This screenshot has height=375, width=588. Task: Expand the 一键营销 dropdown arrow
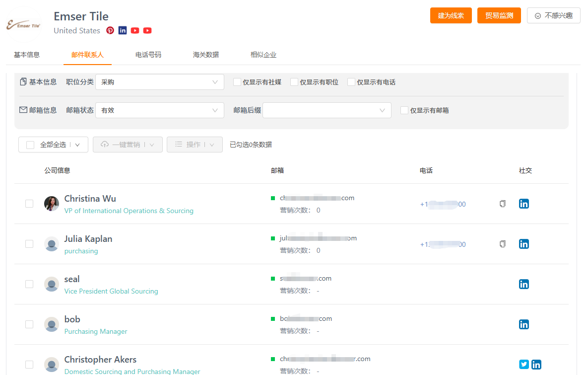(x=152, y=145)
